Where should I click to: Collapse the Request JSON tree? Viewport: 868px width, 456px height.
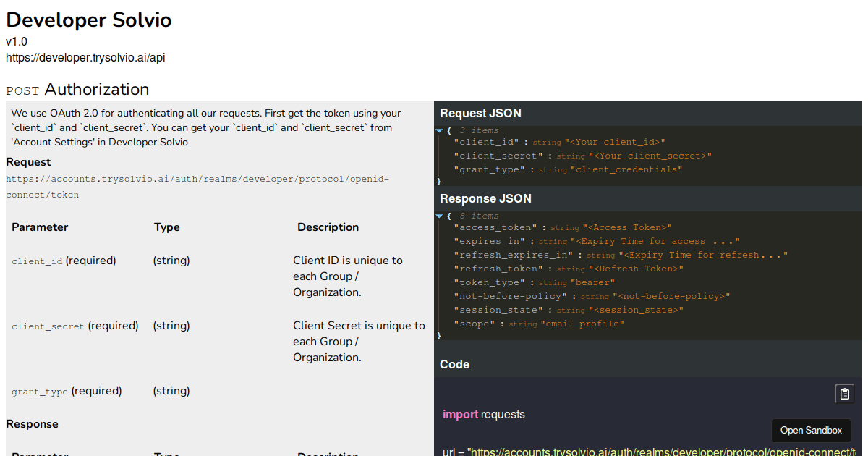439,130
